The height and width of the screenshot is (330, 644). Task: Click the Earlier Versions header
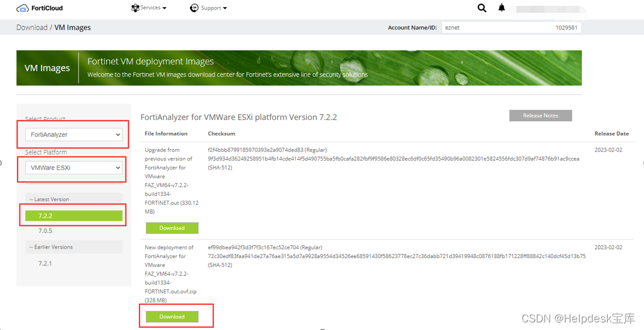74,247
